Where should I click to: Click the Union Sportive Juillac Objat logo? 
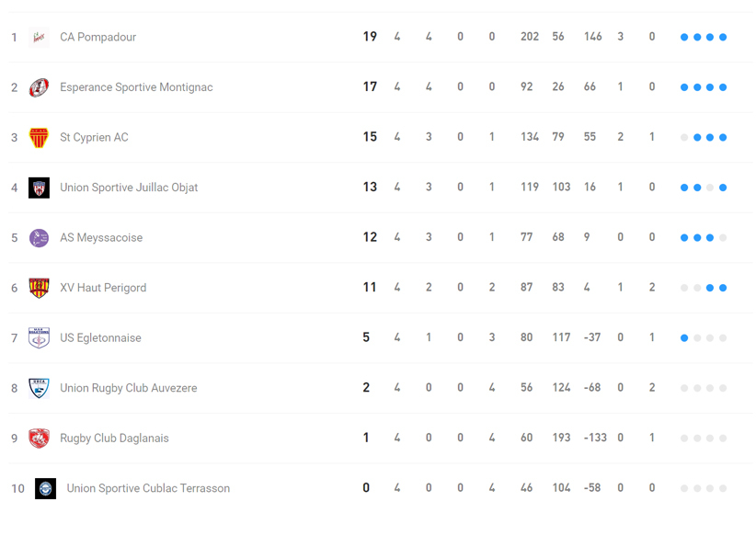[39, 188]
